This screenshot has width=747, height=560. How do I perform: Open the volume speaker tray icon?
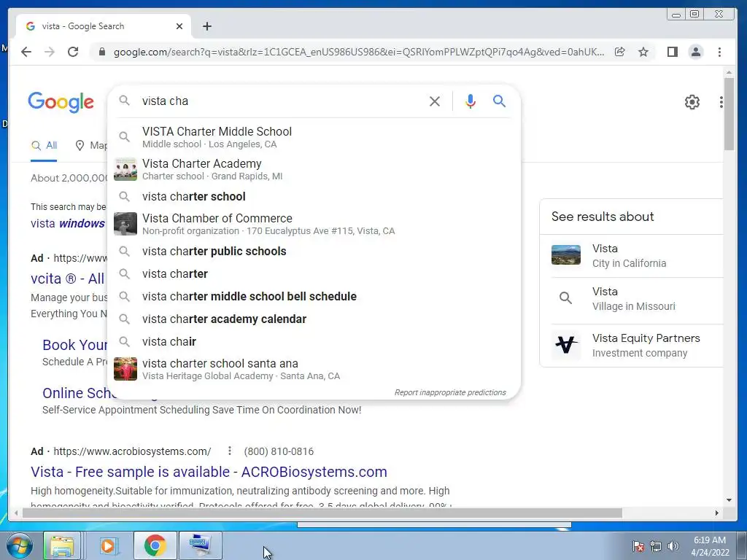673,546
